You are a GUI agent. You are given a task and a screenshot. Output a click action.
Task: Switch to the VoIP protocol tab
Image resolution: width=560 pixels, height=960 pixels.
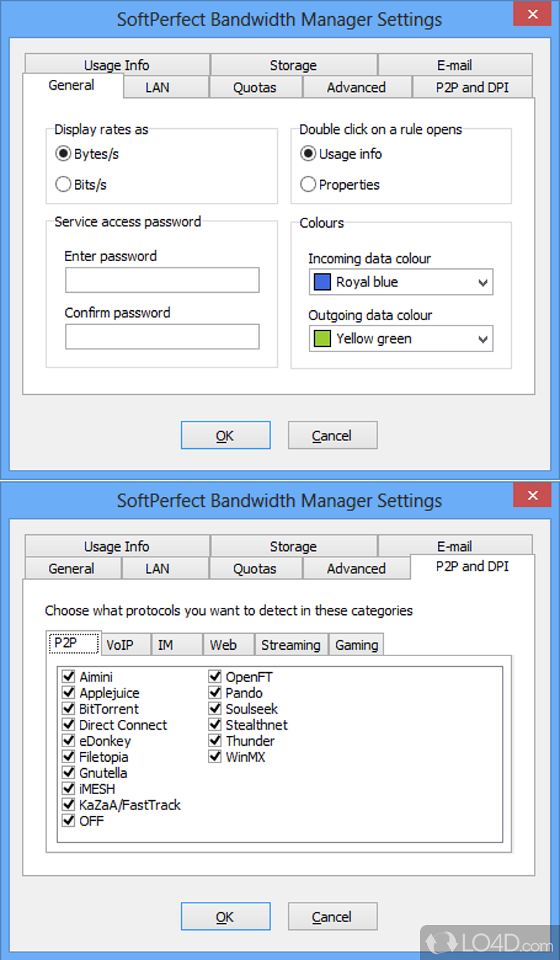[x=120, y=645]
